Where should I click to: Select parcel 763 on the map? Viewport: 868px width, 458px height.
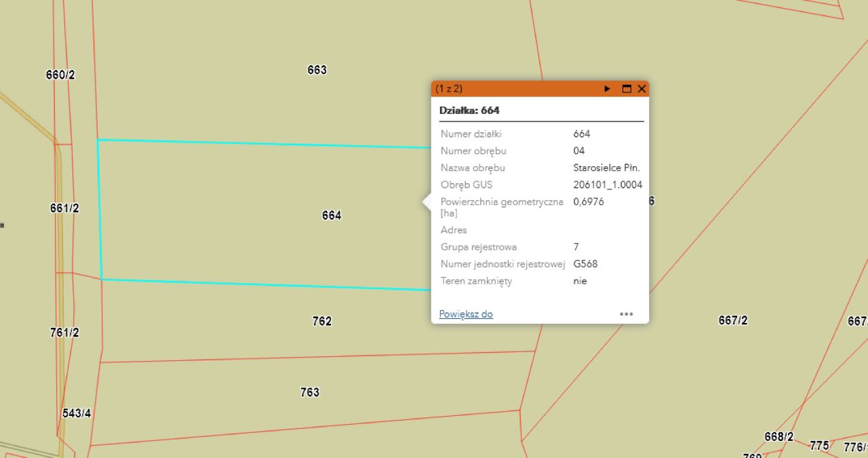pos(310,392)
